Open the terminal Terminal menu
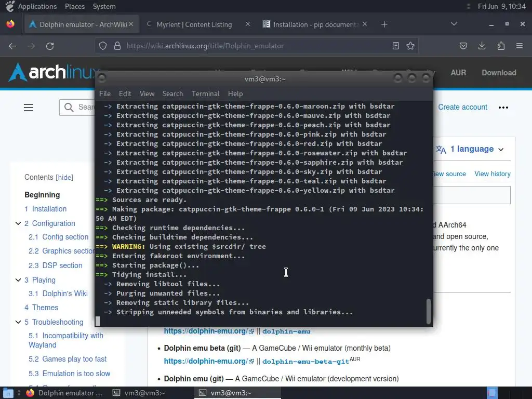Viewport: 532px width, 399px height. click(x=206, y=94)
